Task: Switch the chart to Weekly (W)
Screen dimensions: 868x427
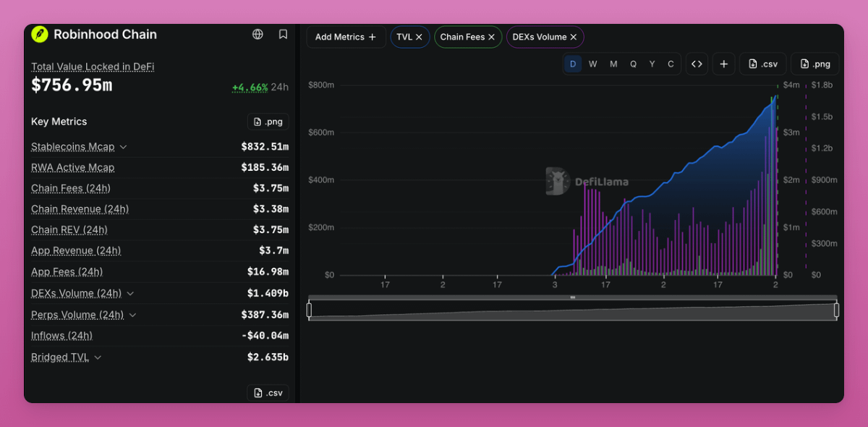Action: [x=592, y=64]
